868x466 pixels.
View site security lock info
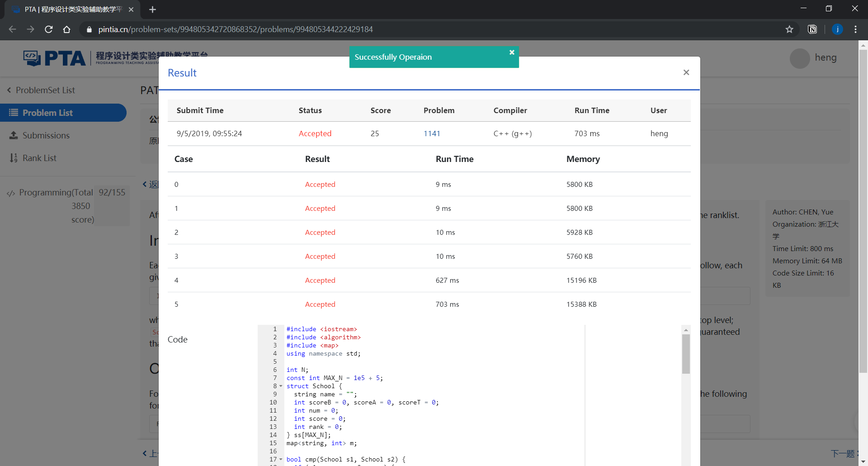[x=89, y=29]
